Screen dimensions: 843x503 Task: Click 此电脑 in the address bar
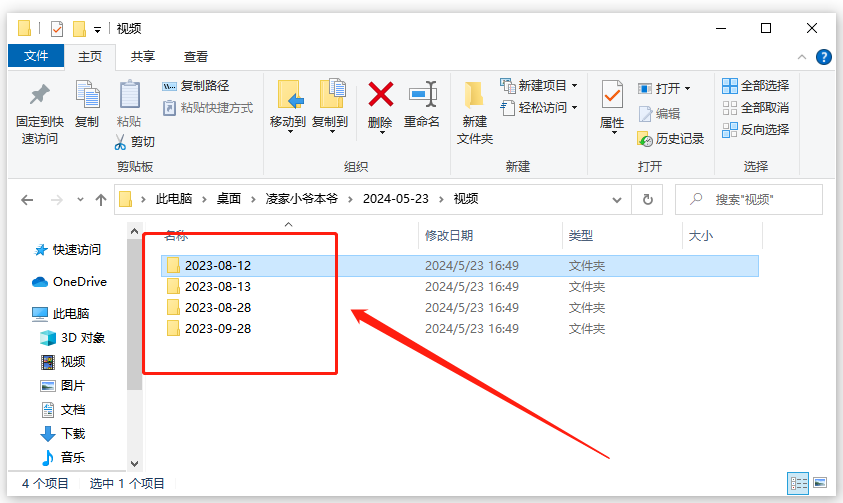(x=174, y=199)
